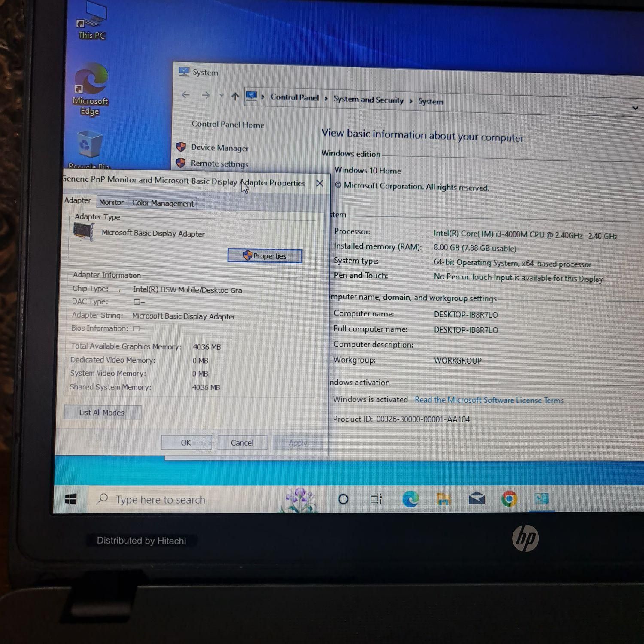Expand the System and Security breadcrumb chevron
This screenshot has height=644, width=644.
tap(411, 101)
